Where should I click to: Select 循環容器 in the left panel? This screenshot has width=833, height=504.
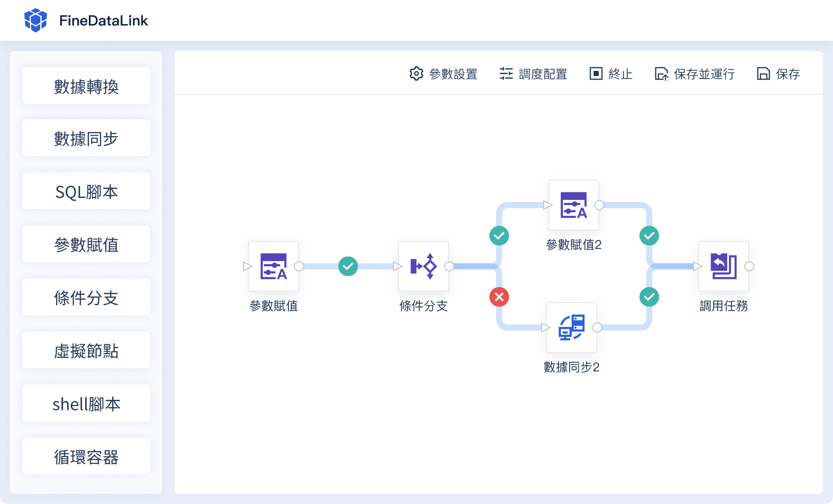coord(86,456)
